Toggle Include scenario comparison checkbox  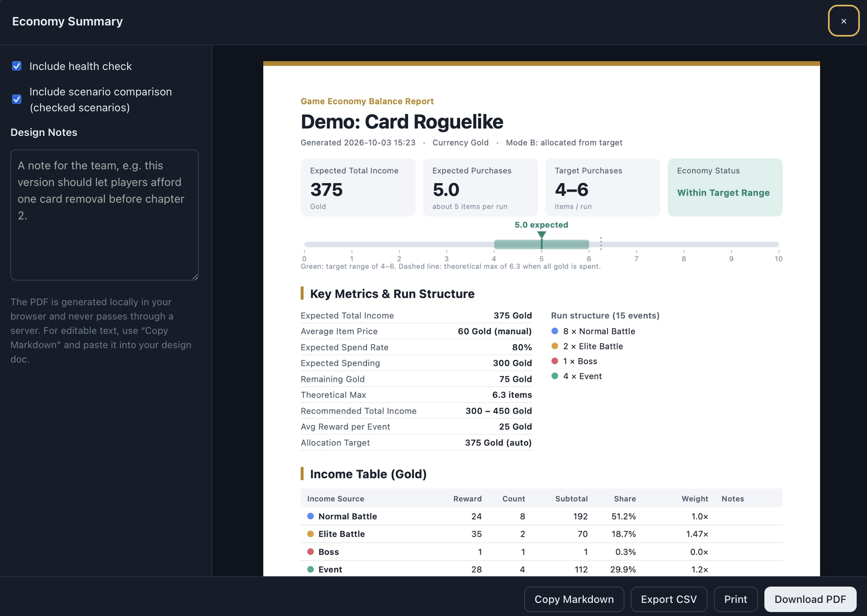17,99
